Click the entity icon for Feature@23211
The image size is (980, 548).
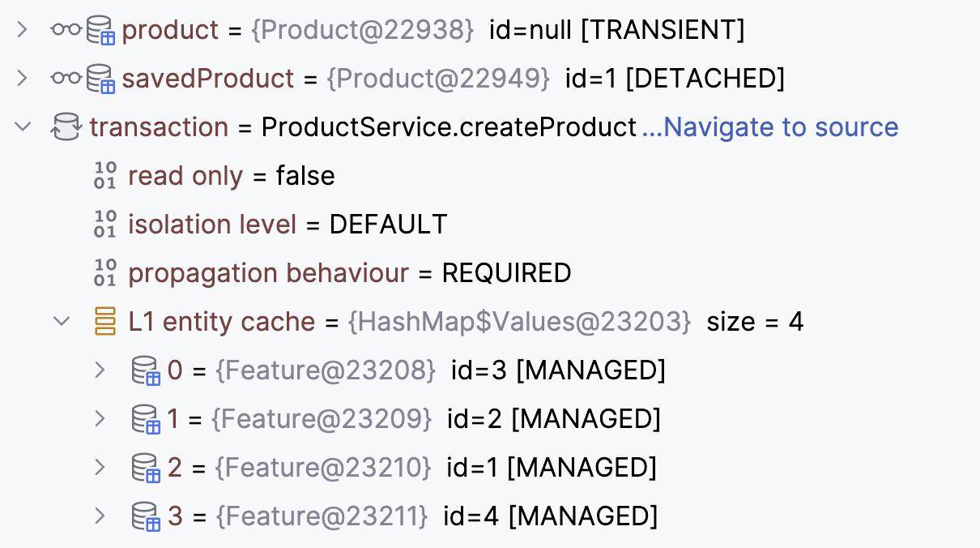146,516
